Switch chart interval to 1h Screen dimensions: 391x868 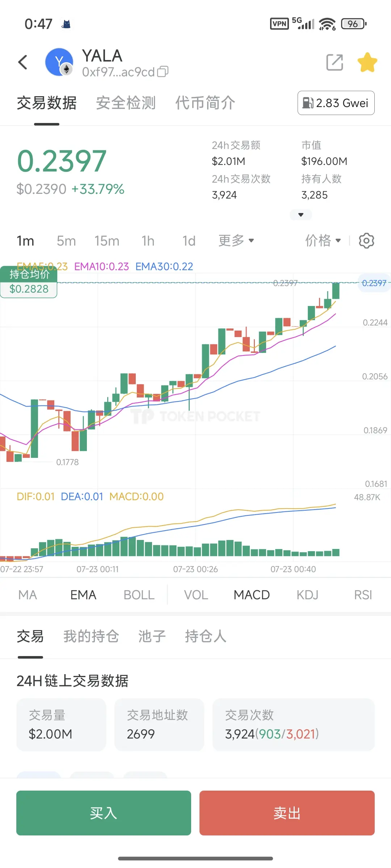(x=148, y=241)
